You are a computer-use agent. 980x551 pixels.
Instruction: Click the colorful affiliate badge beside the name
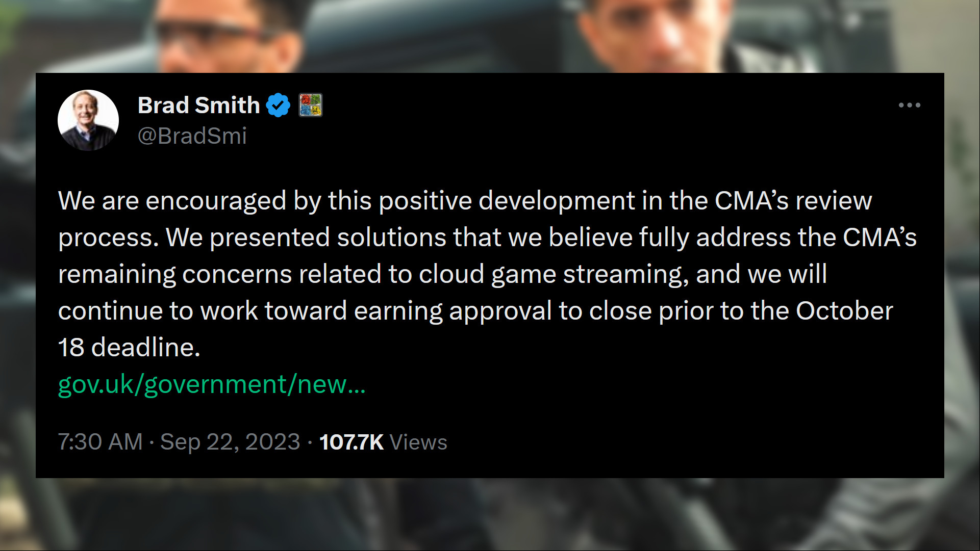pos(310,105)
